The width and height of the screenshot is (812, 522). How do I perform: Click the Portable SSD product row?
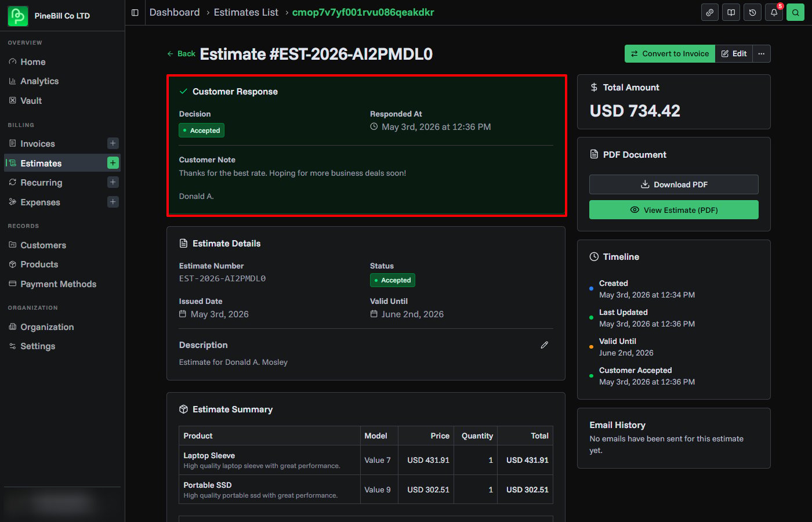coord(366,490)
